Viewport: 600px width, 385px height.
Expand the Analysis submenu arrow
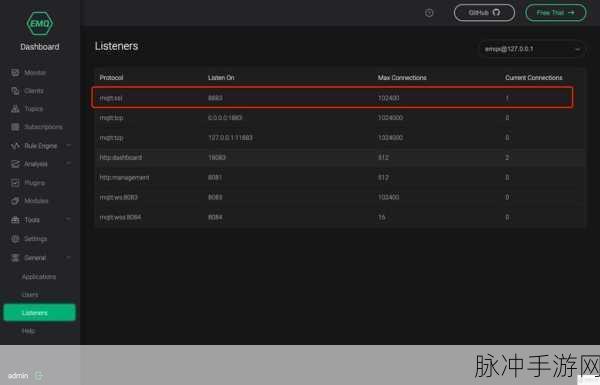68,164
